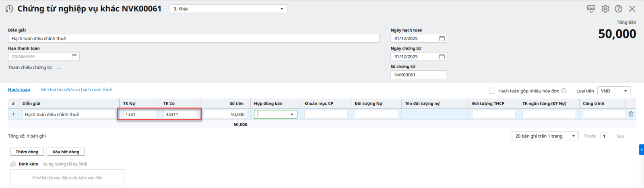Viewport: 644px width, 188px height.
Task: Open the settings gear icon
Action: [605, 9]
